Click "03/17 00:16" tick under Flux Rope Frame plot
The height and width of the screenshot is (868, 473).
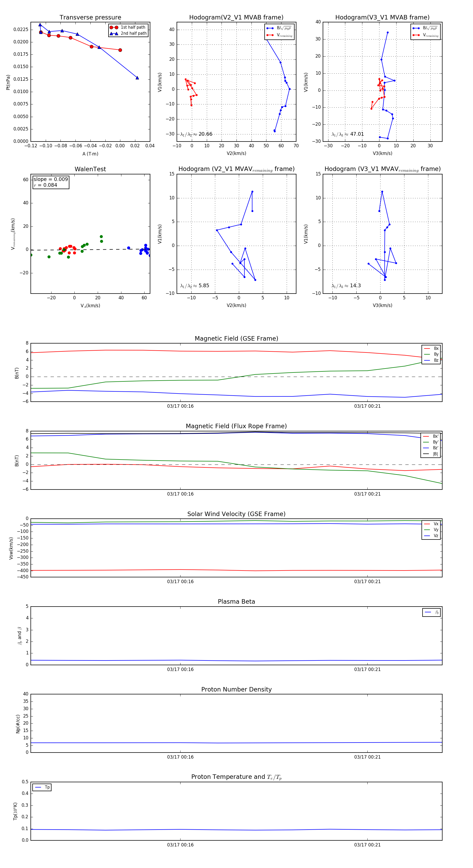pos(181,494)
